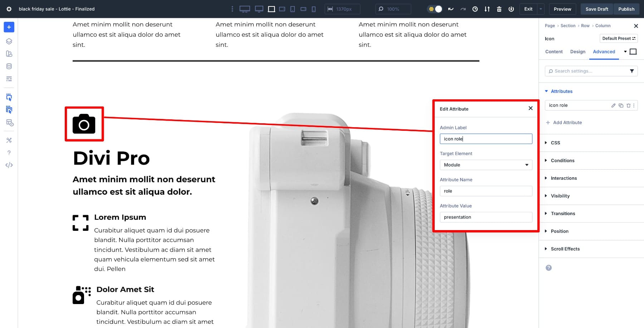The height and width of the screenshot is (328, 644).
Task: Edit the icon role attribute pencil
Action: pyautogui.click(x=613, y=105)
